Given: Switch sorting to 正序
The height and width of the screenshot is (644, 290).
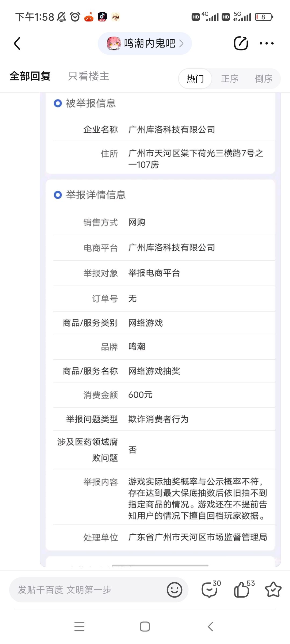Looking at the screenshot, I should coord(230,79).
